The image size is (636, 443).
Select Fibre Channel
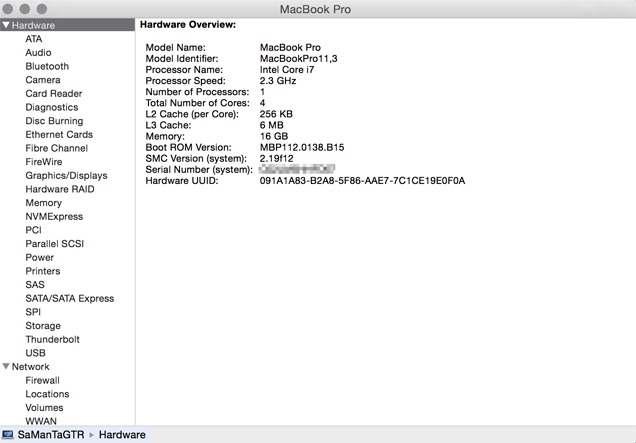(56, 148)
